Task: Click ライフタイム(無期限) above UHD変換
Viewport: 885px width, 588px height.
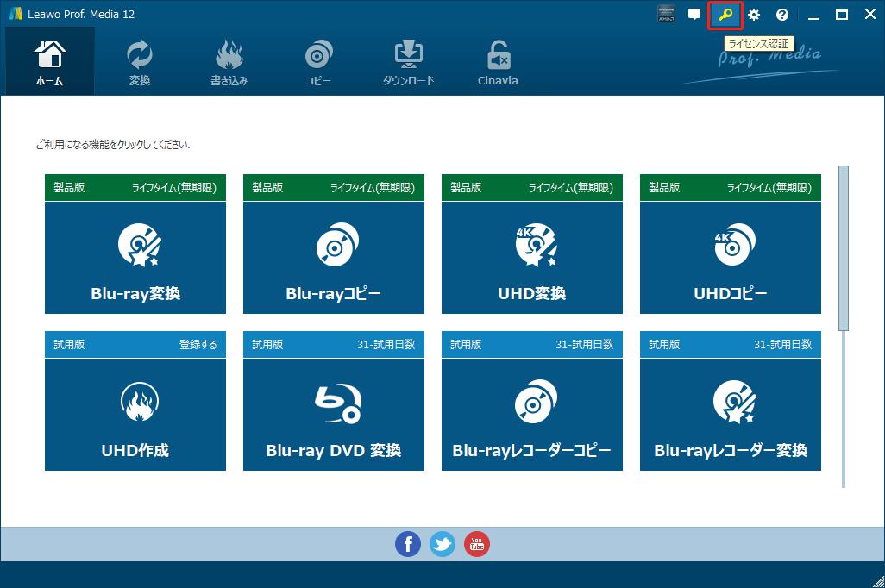Action: pos(571,187)
